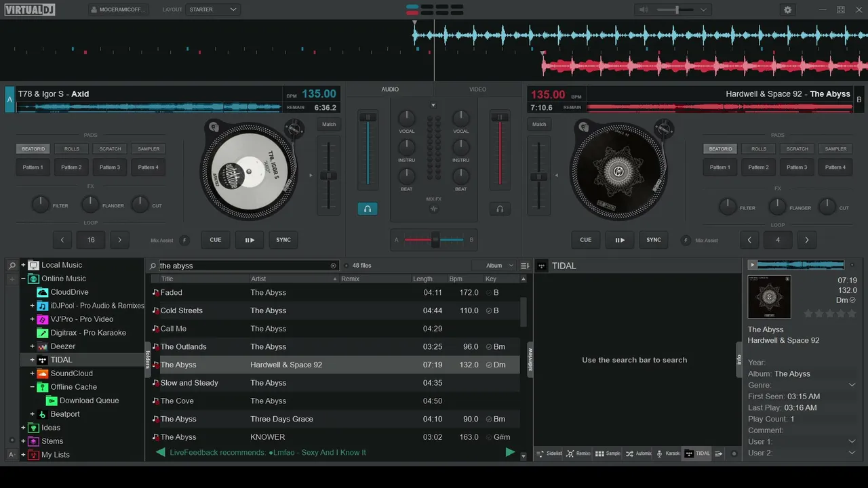Play/pause the right deck
Screen dimensions: 868x488
pos(620,240)
